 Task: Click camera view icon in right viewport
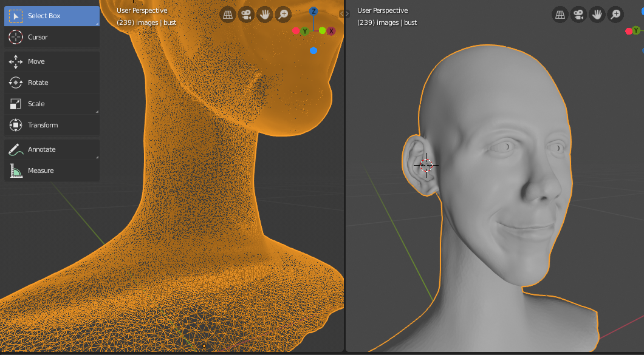point(578,15)
